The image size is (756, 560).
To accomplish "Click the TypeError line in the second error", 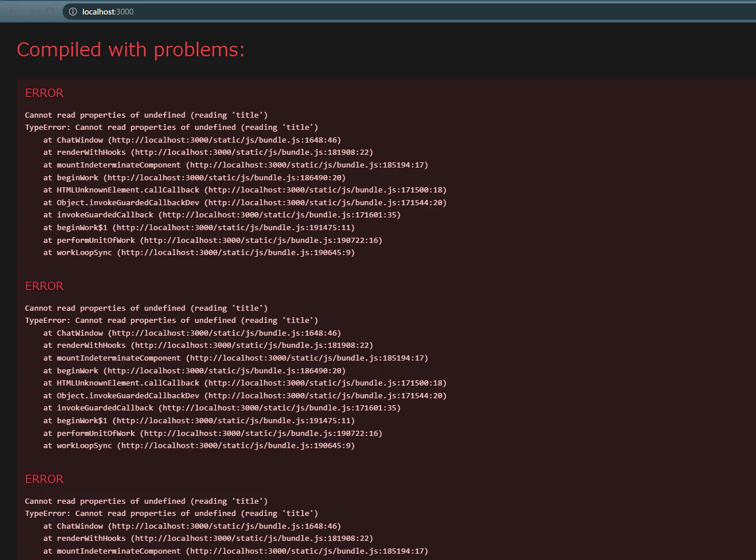I will pos(171,320).
